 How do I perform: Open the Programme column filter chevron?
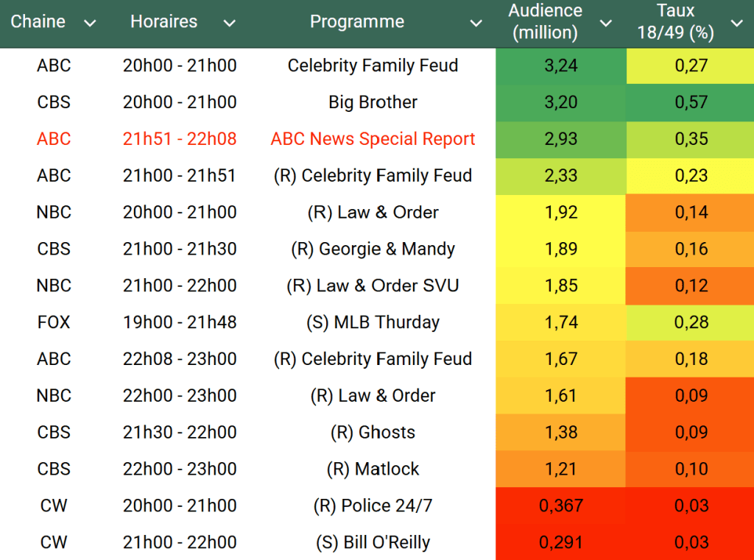click(476, 24)
